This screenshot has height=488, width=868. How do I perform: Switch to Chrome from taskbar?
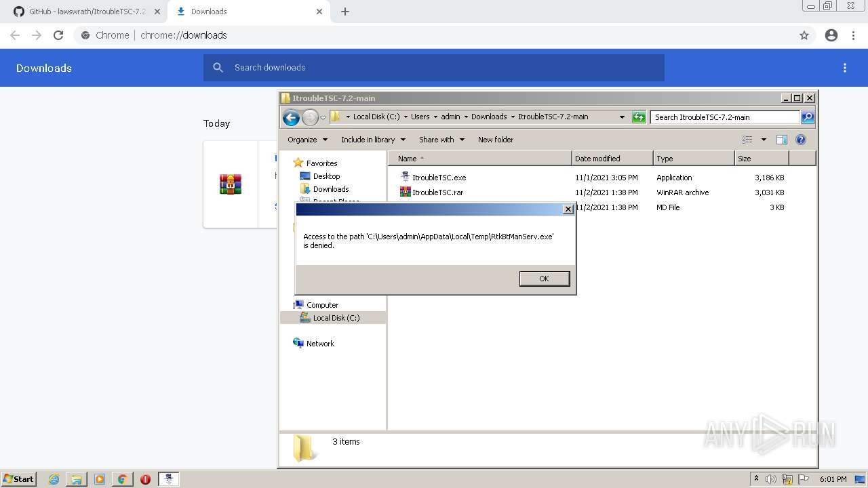[122, 479]
